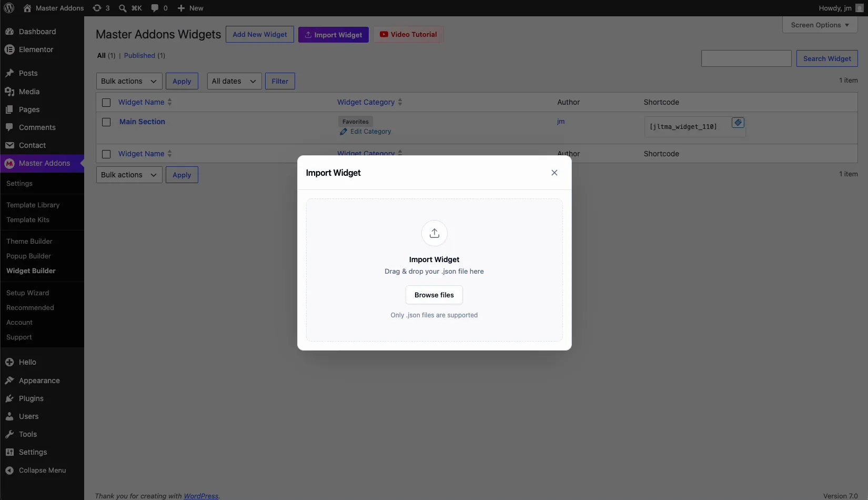Viewport: 868px width, 500px height.
Task: Click the Filter button
Action: tap(280, 81)
